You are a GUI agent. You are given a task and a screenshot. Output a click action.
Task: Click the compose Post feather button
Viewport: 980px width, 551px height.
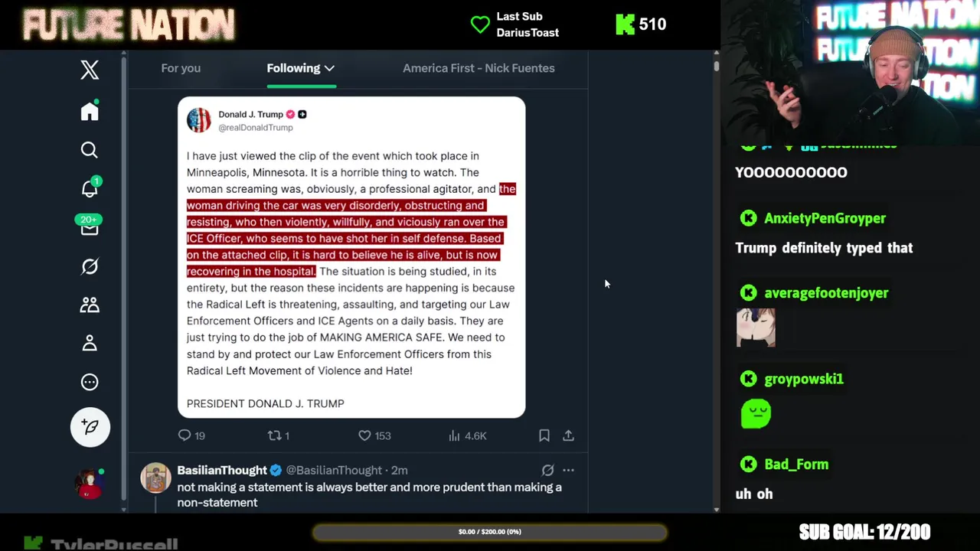[90, 426]
